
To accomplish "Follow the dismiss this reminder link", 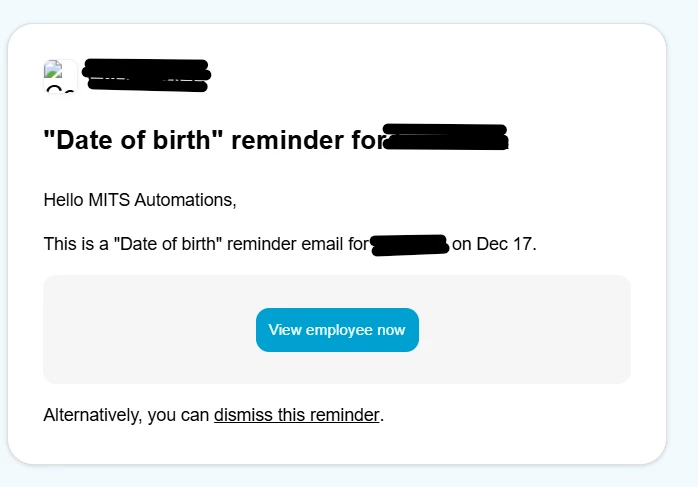I will pyautogui.click(x=297, y=415).
